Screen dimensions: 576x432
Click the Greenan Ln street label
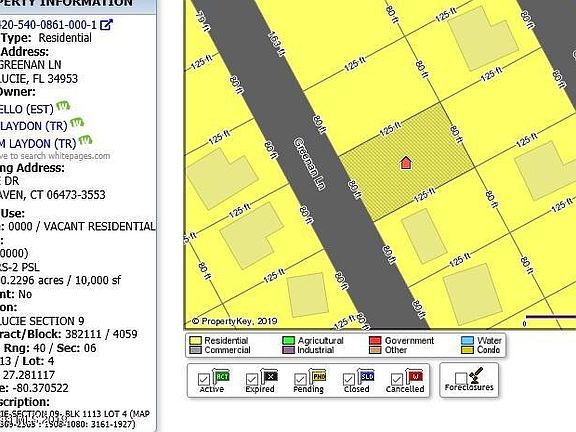click(309, 164)
